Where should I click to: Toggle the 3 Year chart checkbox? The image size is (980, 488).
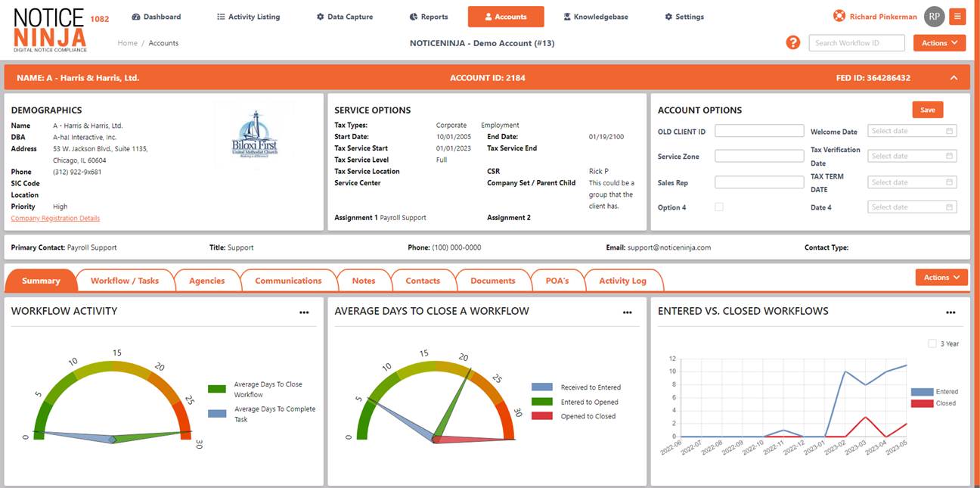click(x=933, y=343)
